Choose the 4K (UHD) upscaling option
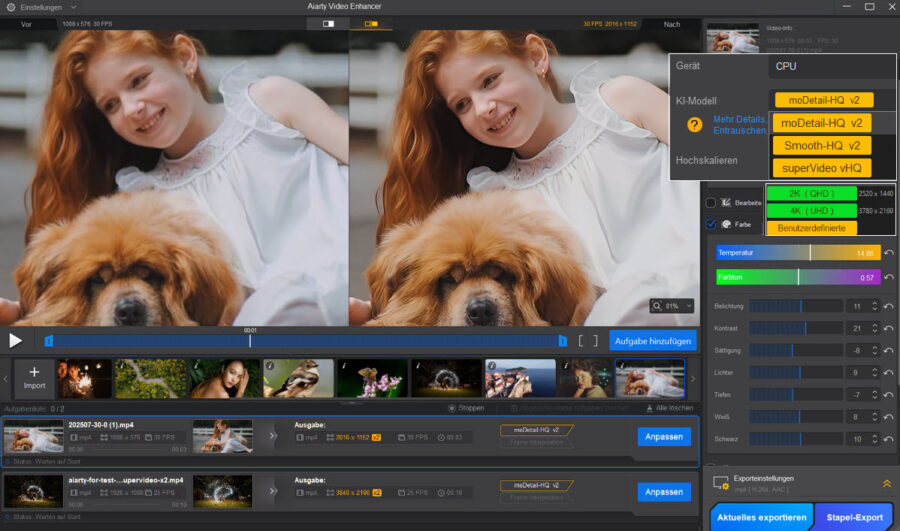Image resolution: width=900 pixels, height=531 pixels. click(811, 211)
